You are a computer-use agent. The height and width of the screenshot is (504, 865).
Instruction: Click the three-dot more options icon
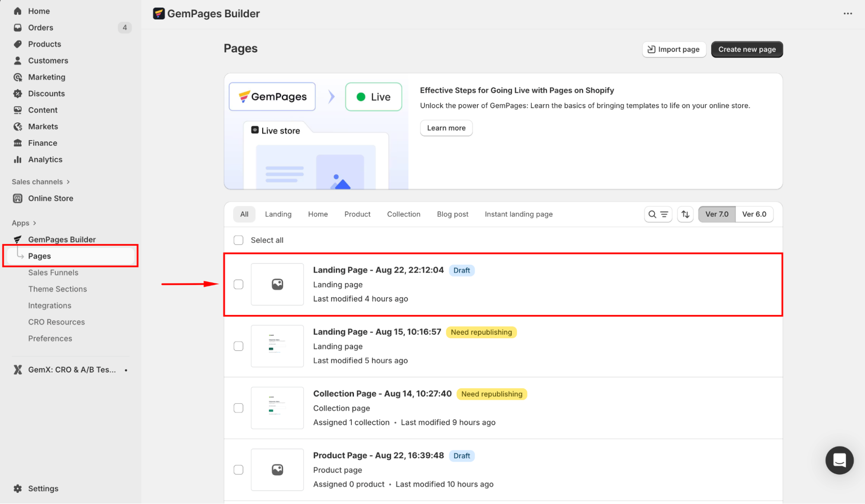point(848,13)
